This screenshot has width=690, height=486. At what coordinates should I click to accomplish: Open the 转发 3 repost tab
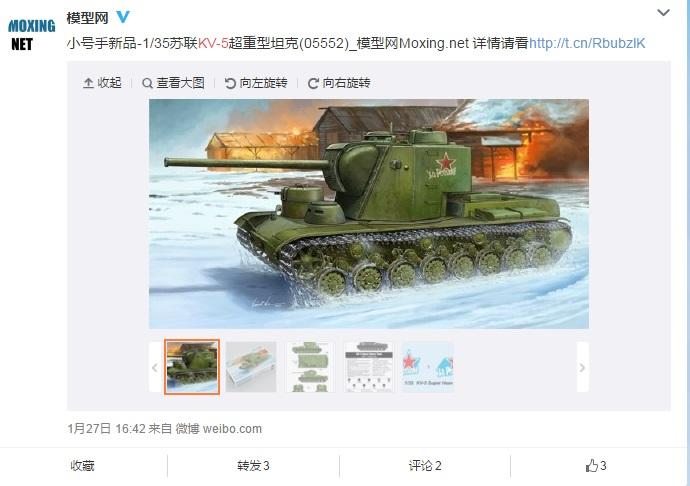[253, 465]
